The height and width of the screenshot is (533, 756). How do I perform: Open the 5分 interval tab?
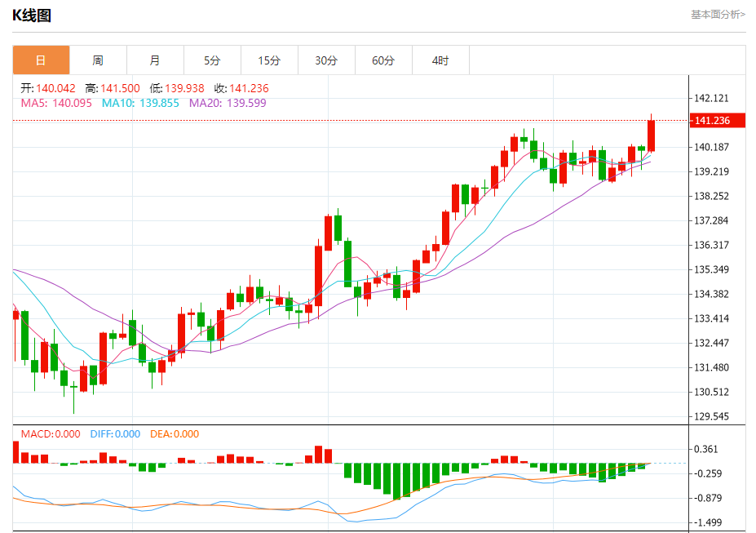coord(212,60)
